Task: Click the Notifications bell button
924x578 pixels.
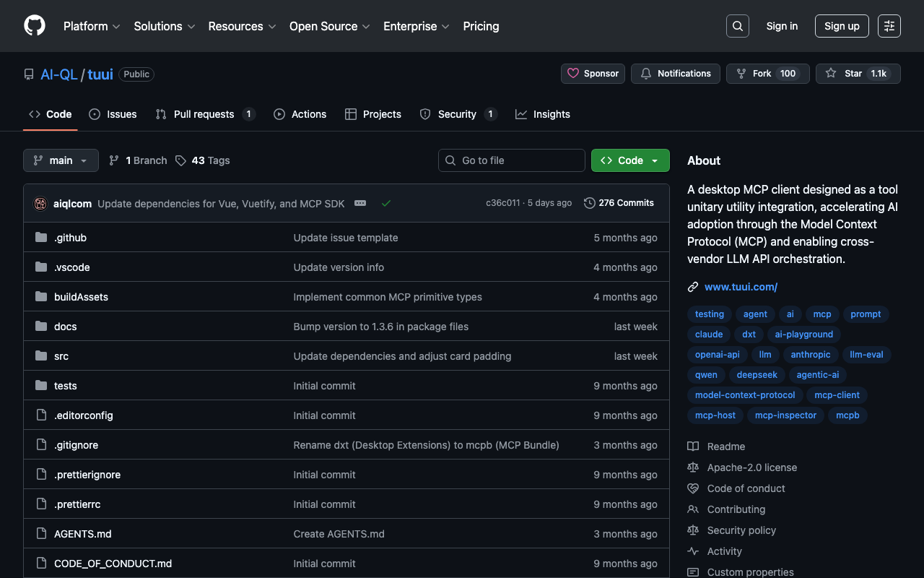Action: 676,74
